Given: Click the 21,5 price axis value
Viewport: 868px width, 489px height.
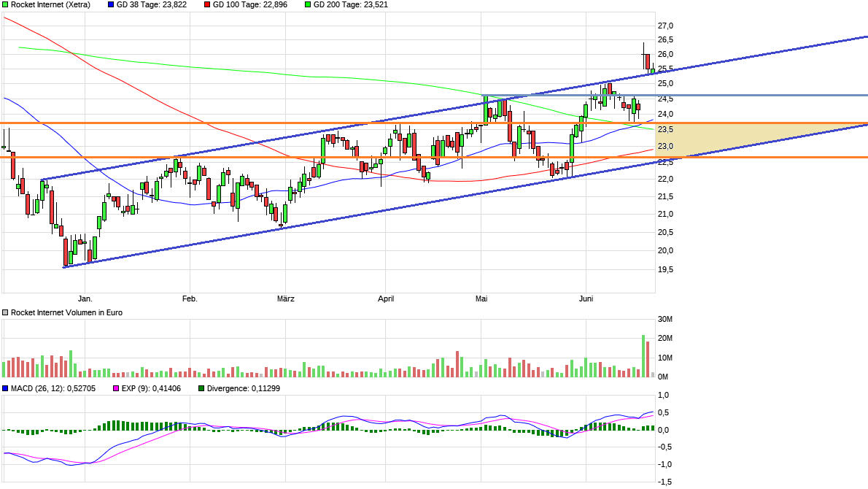Looking at the screenshot, I should [665, 196].
